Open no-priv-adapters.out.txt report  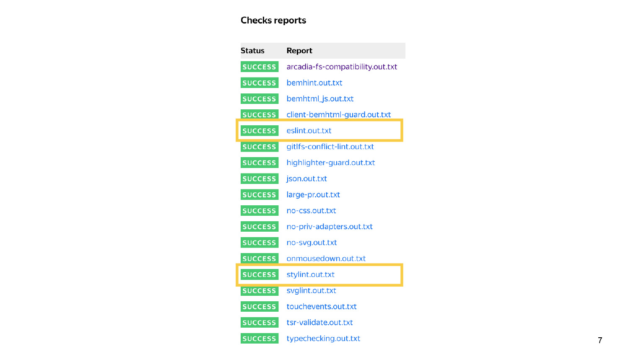pos(330,227)
